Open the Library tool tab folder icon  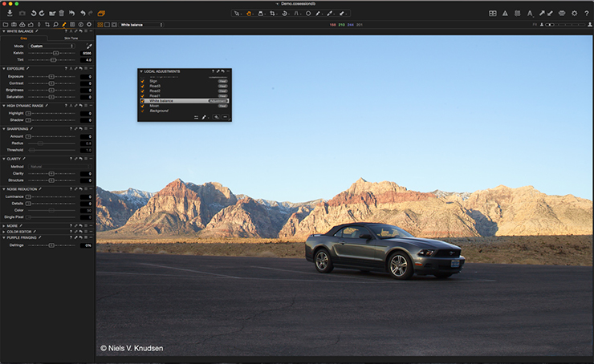6,25
